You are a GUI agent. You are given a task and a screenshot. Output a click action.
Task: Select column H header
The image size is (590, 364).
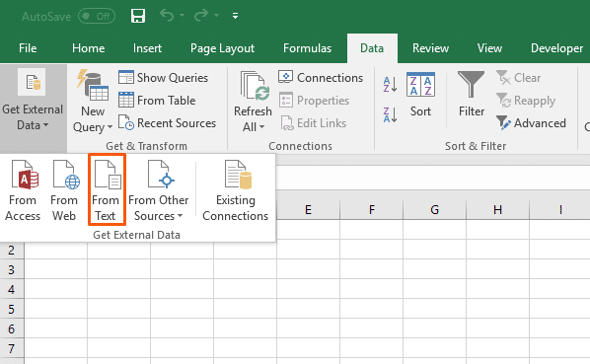coord(498,209)
